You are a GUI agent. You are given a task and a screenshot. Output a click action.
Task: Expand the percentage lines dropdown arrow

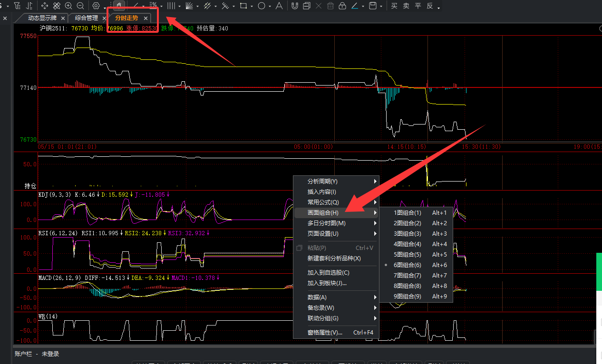tap(161, 7)
